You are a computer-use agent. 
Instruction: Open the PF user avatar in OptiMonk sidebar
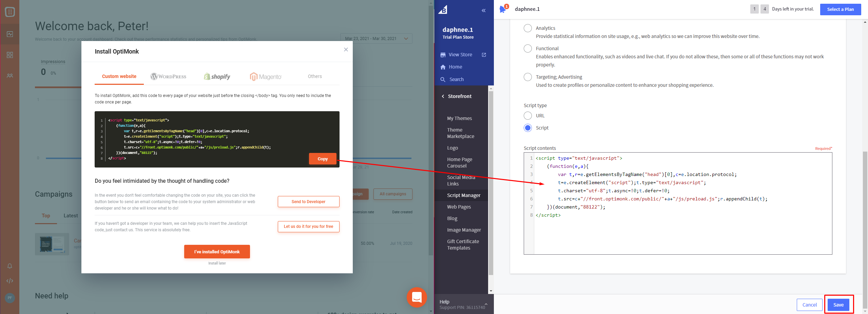[10, 298]
